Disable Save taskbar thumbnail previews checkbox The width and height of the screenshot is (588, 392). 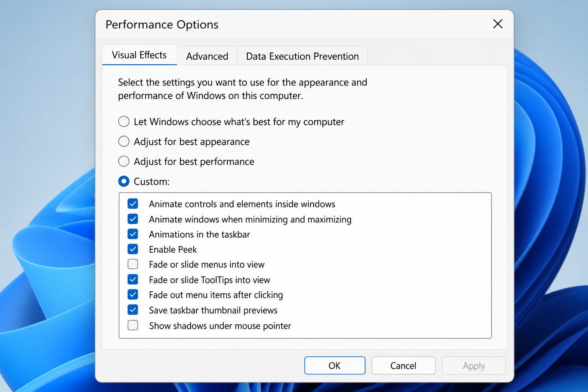133,310
